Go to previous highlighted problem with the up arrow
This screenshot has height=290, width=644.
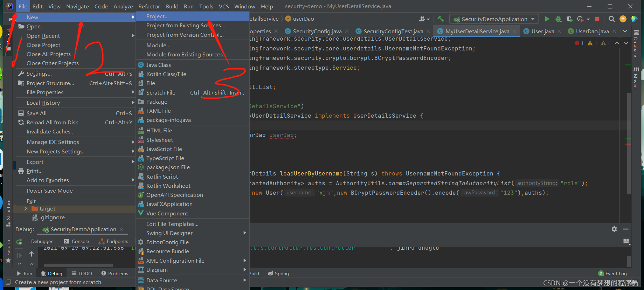point(617,43)
